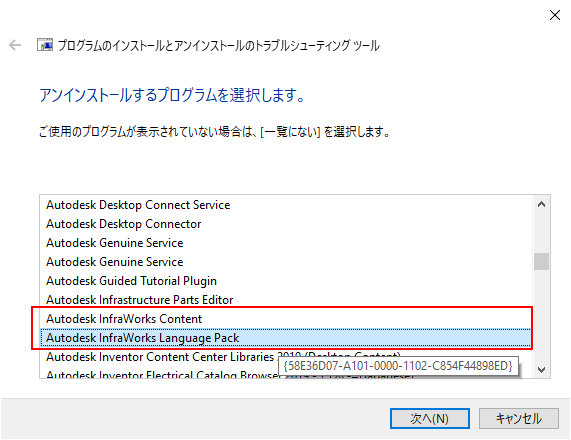Click the キャンセル cancel button
This screenshot has height=440, width=571.
(x=519, y=419)
